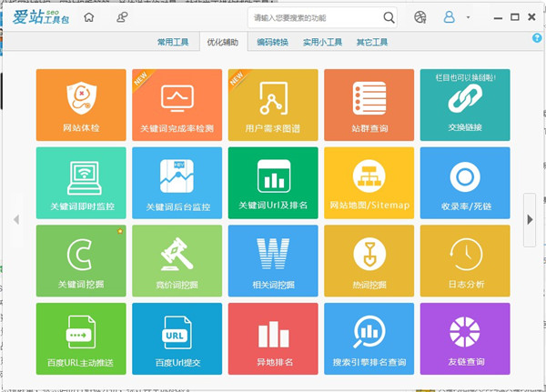Viewport: 546px width, 392px height.
Task: Switch to the 编码转换 tab
Action: click(273, 42)
